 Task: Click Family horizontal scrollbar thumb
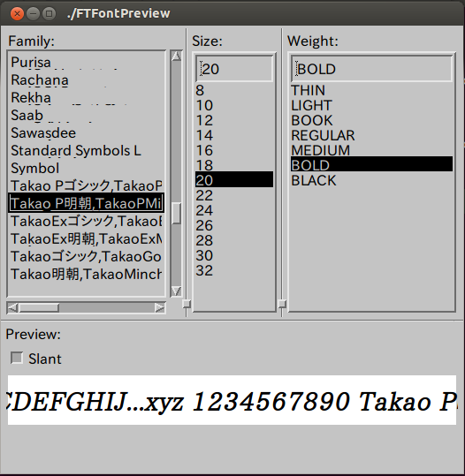[x=39, y=307]
